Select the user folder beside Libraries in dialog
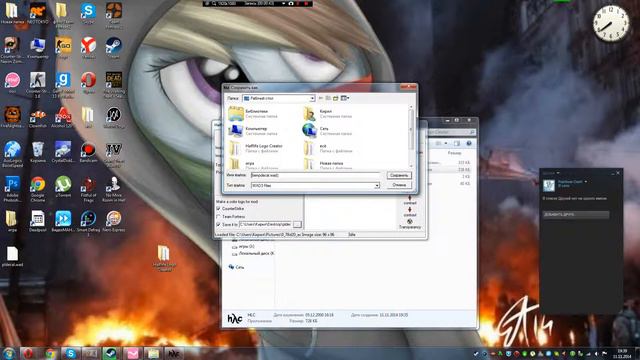The height and width of the screenshot is (360, 640). [327, 113]
